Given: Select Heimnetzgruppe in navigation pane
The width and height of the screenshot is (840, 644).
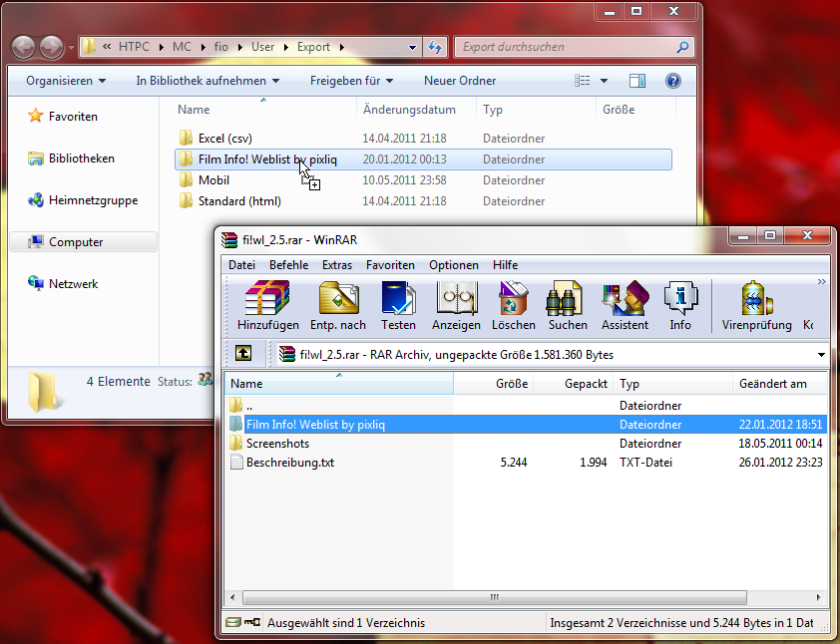Looking at the screenshot, I should coord(83,200).
